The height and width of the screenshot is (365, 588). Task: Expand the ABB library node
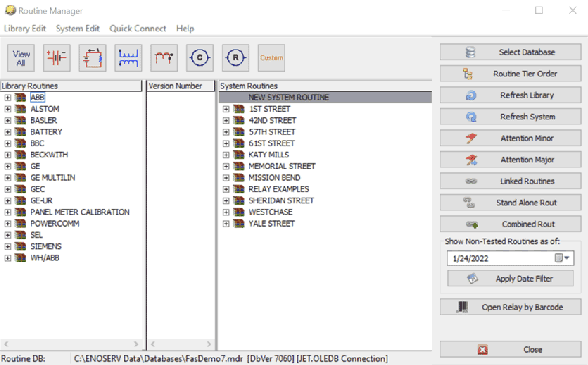coord(8,98)
